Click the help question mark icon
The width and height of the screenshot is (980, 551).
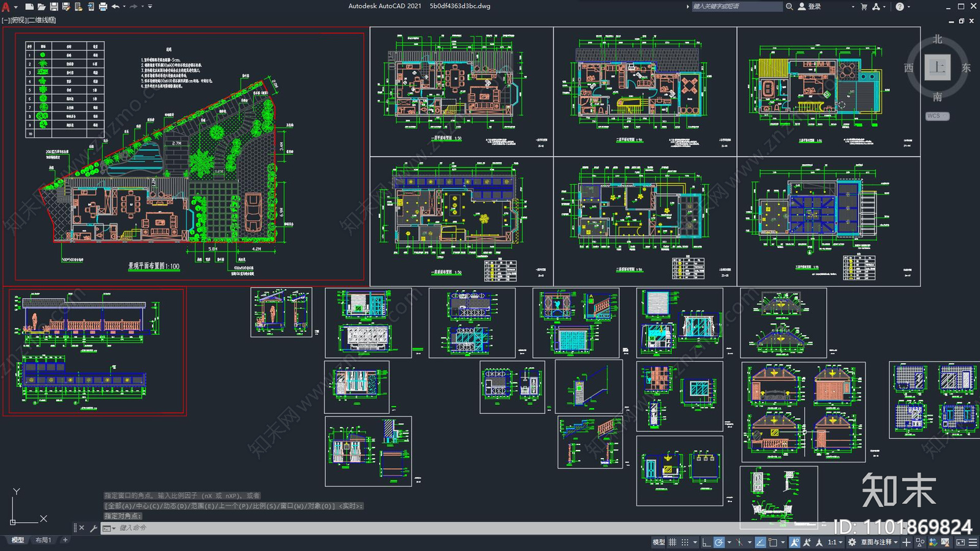[899, 7]
